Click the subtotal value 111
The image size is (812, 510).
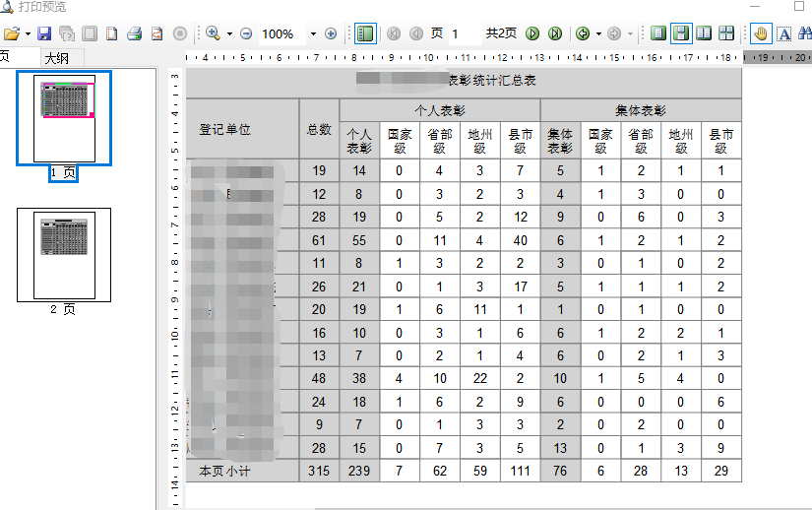[x=520, y=471]
